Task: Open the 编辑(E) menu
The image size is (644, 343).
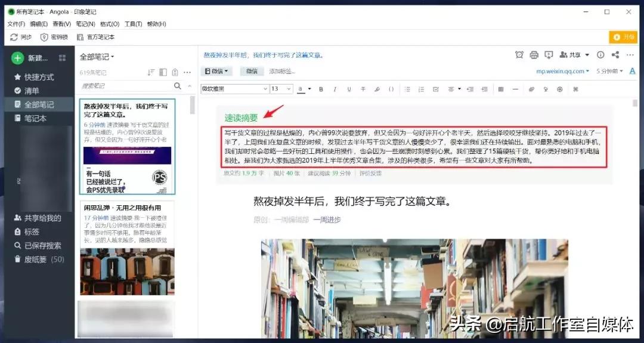Action: point(39,24)
